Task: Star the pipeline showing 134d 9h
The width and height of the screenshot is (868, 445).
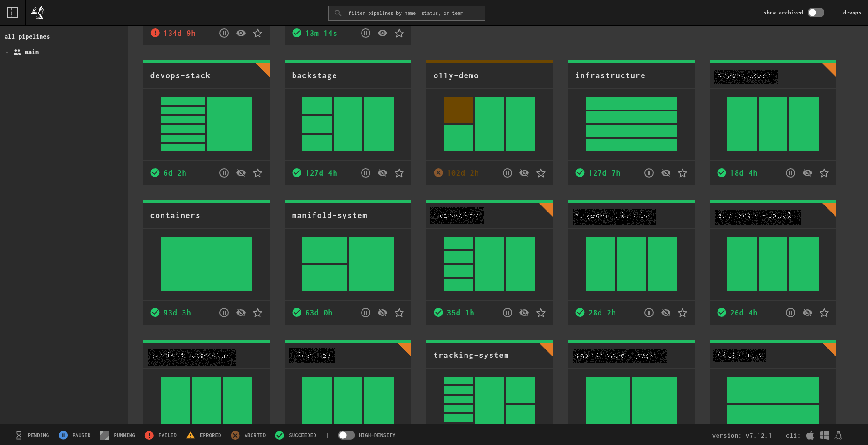Action: 258,33
